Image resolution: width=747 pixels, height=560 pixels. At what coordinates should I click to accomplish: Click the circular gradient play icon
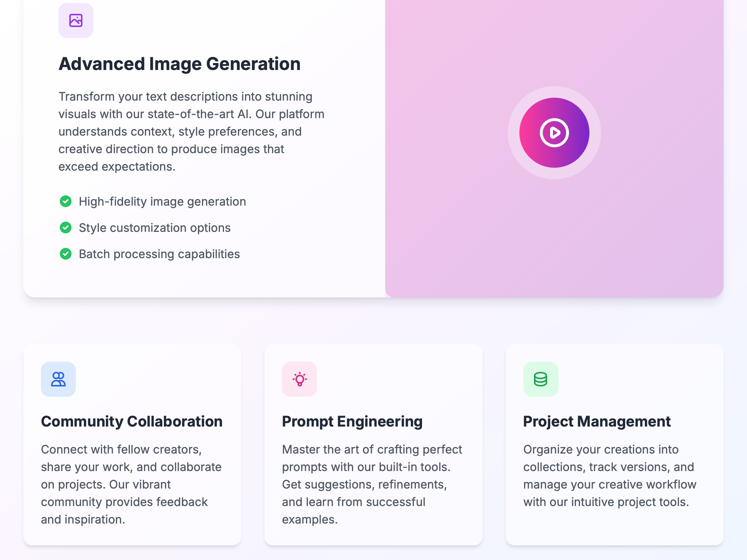[x=554, y=133]
